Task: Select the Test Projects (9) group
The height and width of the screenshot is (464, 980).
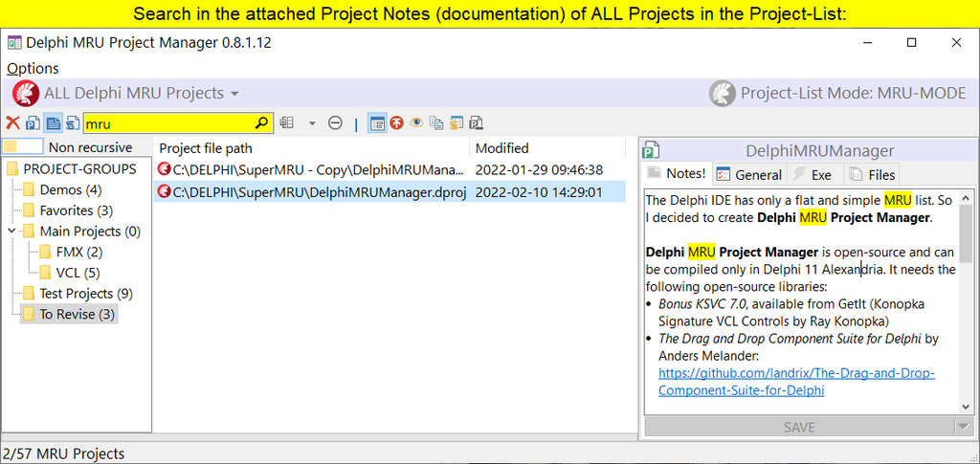Action: point(85,294)
